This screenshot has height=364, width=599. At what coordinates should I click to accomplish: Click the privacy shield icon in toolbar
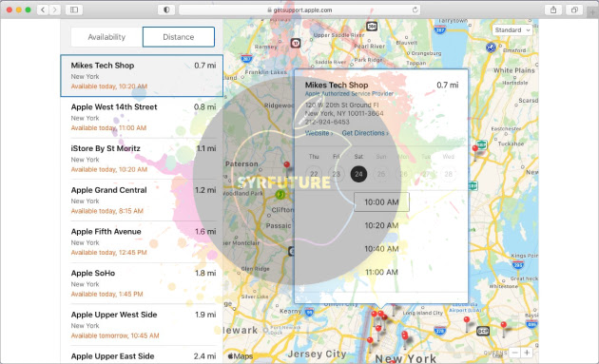(166, 10)
